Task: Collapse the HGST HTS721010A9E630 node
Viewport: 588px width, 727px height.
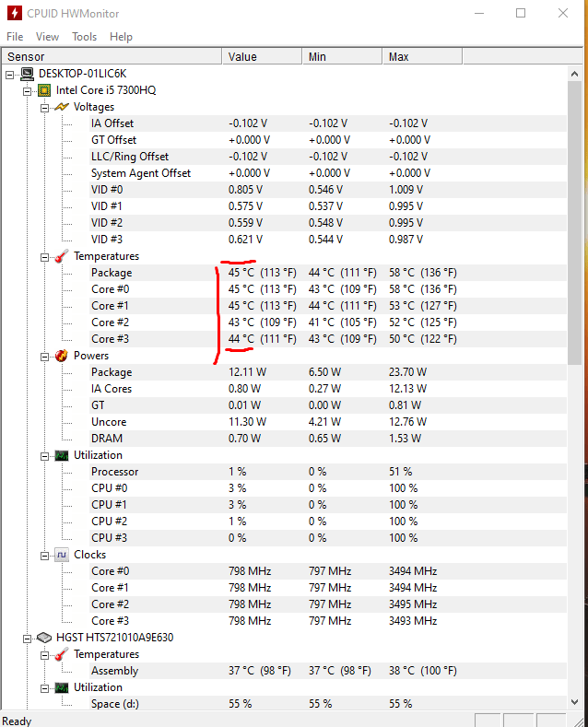Action: tap(28, 639)
